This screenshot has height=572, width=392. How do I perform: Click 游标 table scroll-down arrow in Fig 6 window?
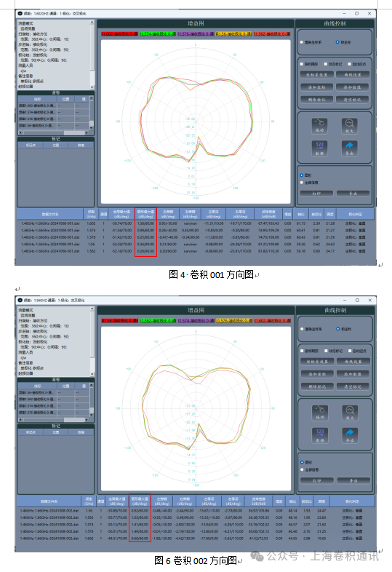coord(92,415)
